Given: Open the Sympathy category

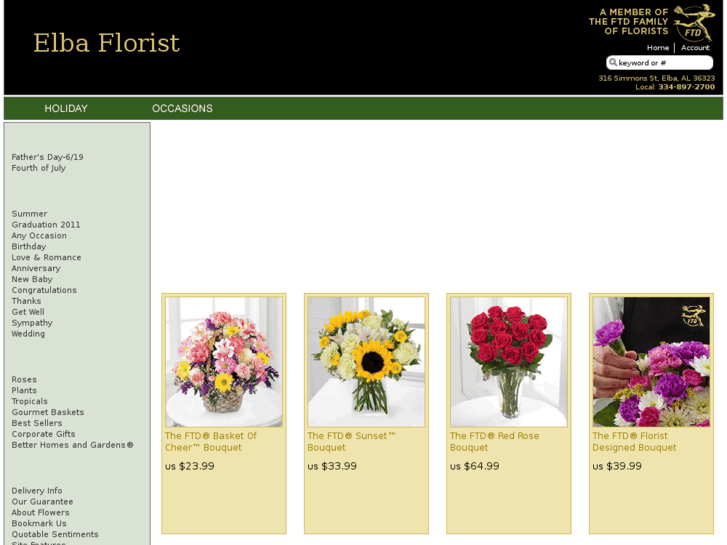Looking at the screenshot, I should (x=32, y=323).
